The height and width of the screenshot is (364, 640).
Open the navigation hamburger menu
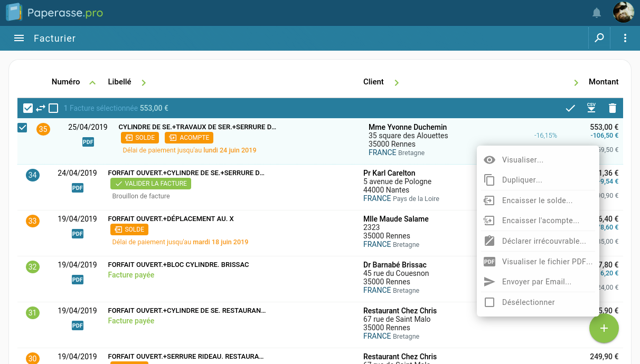[x=18, y=38]
